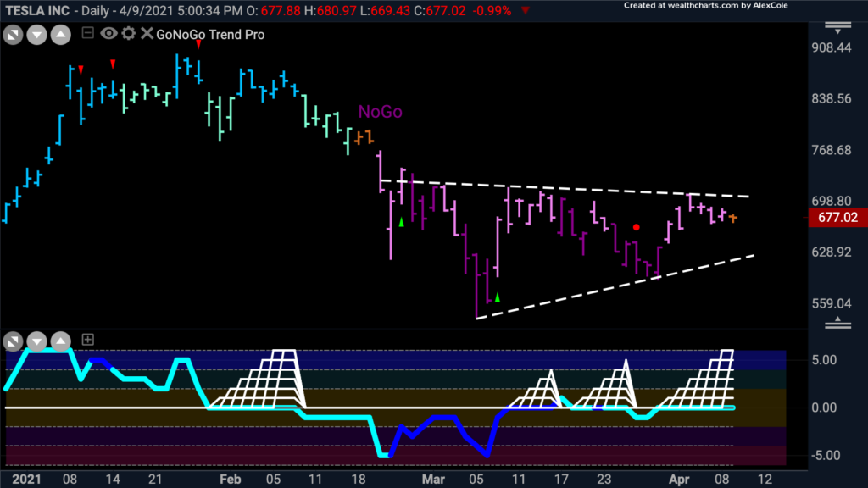This screenshot has width=868, height=488.
Task: Click the wealthcharts.com credit text
Action: point(706,6)
